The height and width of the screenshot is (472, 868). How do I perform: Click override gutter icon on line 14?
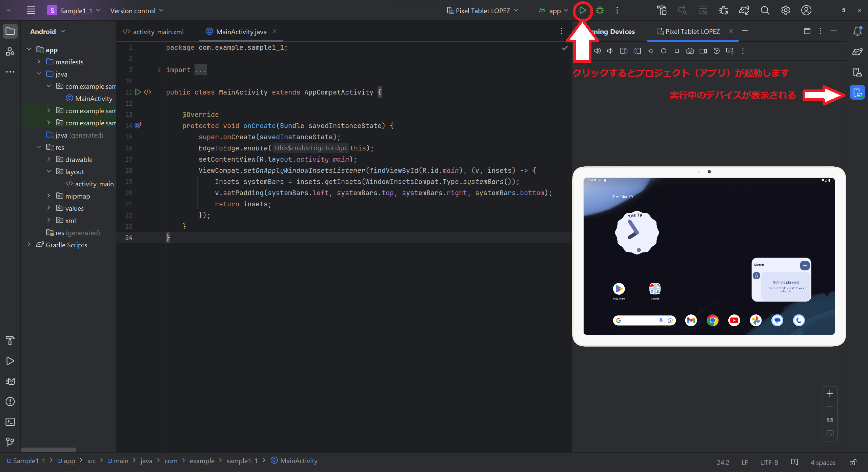138,125
